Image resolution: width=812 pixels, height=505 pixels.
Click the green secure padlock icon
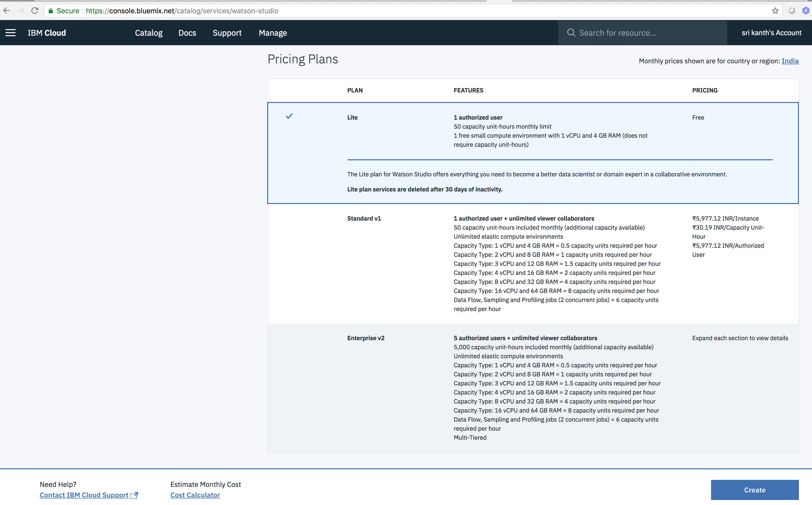[51, 11]
